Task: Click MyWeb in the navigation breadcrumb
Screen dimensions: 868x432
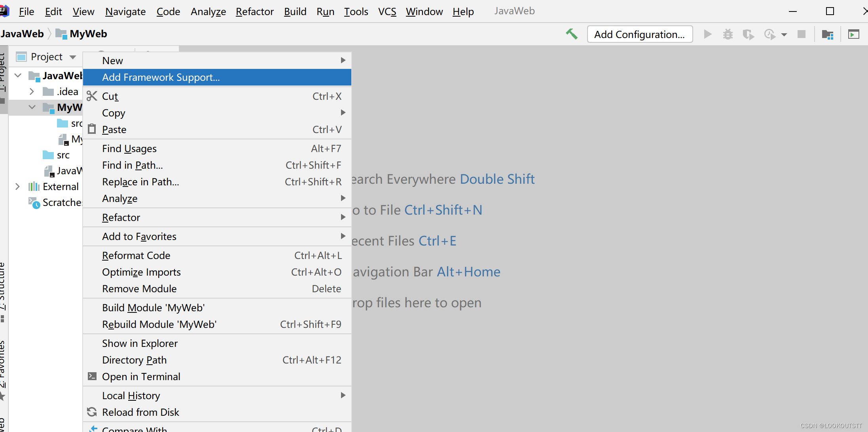Action: (88, 34)
